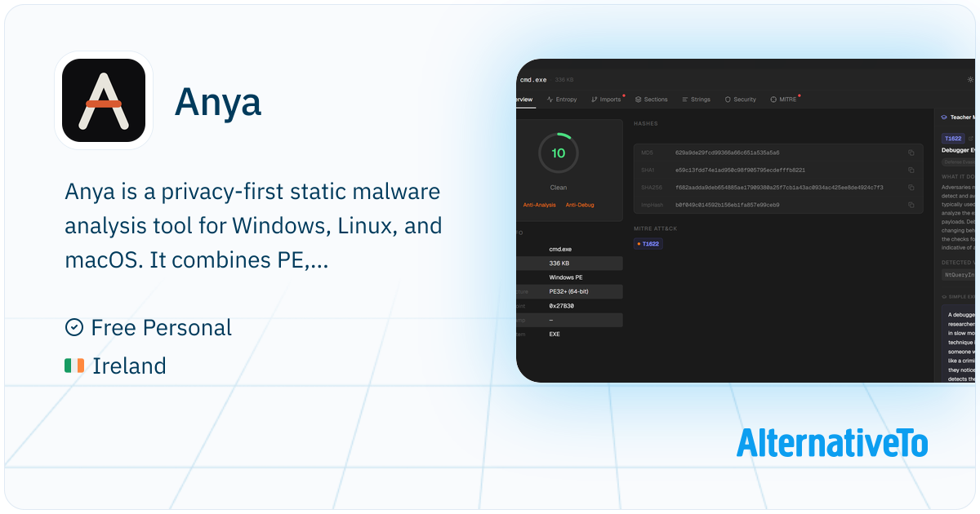This screenshot has width=980, height=514.
Task: Open the Strings tab
Action: (696, 100)
